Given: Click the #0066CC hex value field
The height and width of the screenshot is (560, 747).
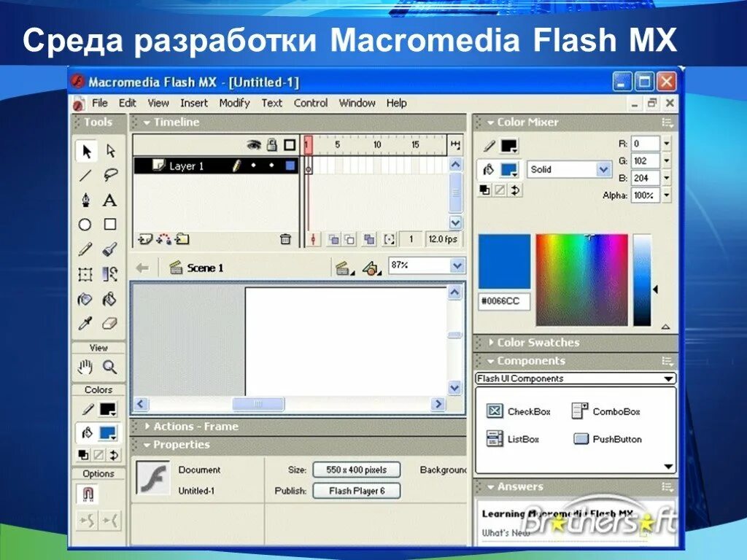Looking at the screenshot, I should (504, 301).
